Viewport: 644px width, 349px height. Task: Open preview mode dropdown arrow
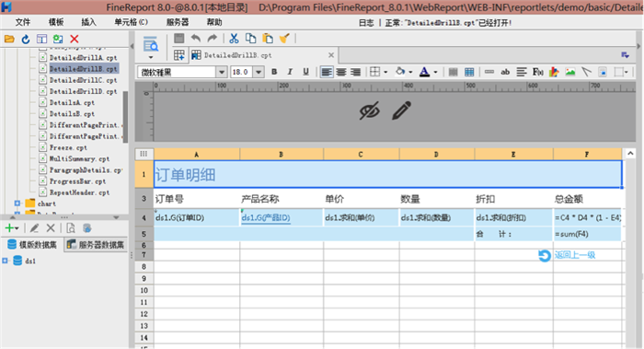(x=150, y=57)
